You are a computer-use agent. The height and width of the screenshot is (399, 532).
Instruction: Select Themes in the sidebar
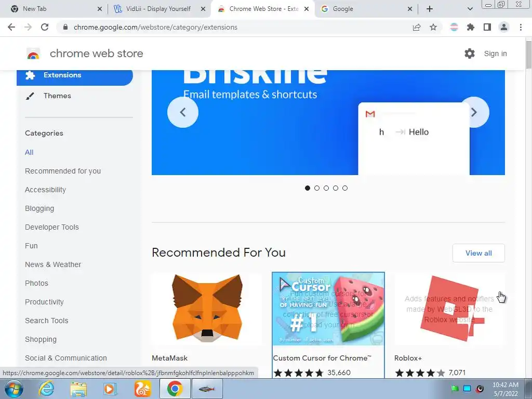[57, 96]
